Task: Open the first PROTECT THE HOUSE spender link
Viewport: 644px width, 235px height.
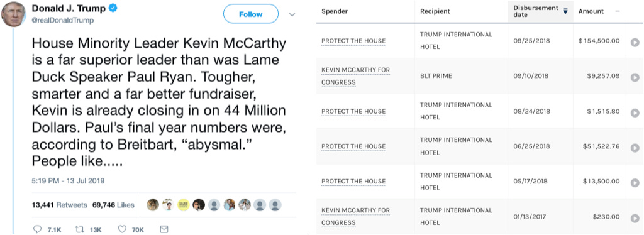Action: (353, 41)
